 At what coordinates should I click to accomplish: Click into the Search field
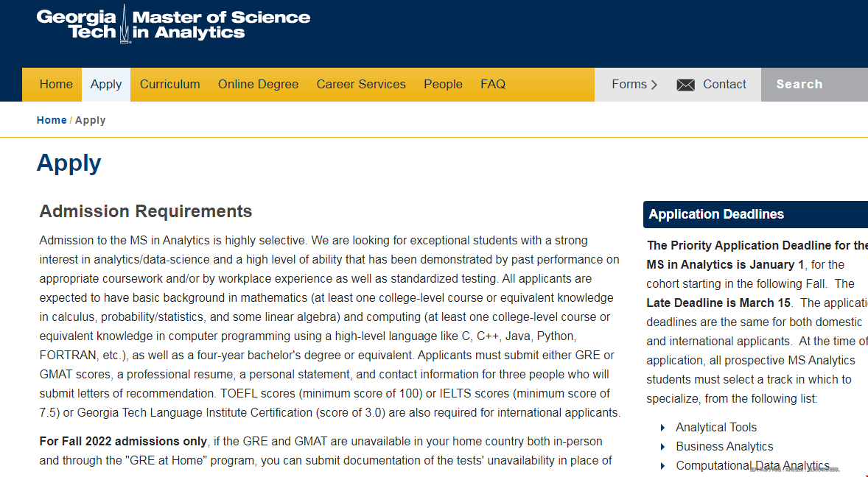[814, 85]
